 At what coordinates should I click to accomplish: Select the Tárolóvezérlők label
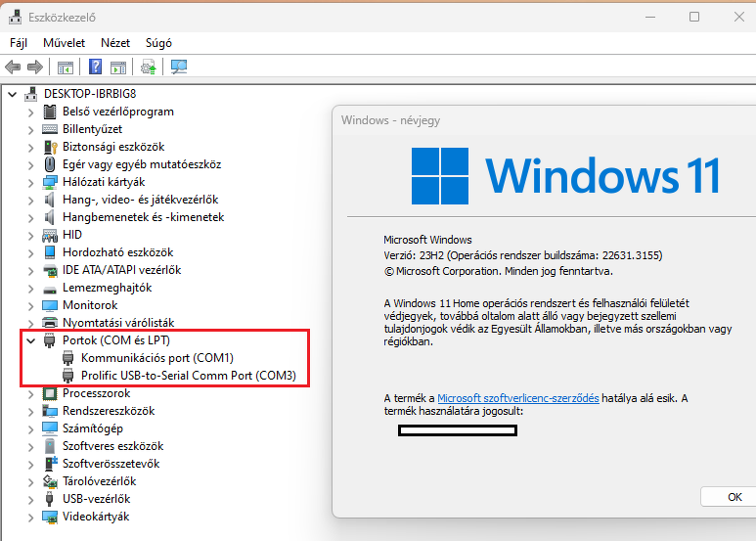coord(100,481)
